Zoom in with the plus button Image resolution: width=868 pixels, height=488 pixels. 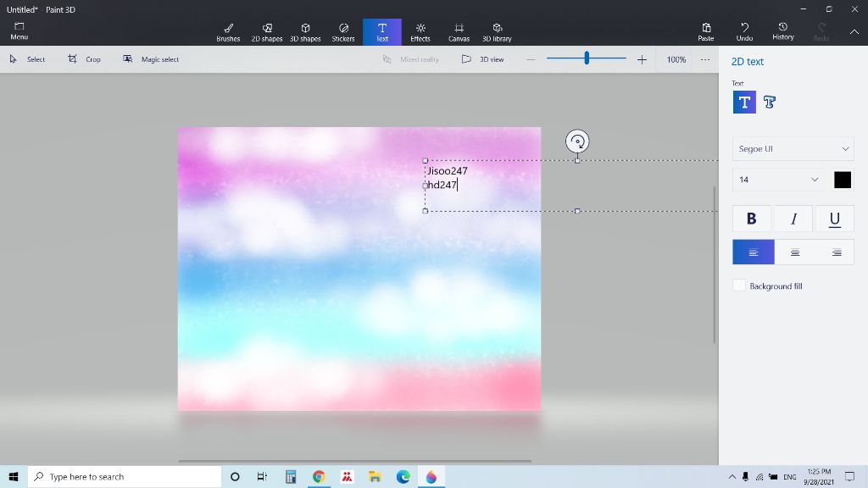[x=642, y=59]
